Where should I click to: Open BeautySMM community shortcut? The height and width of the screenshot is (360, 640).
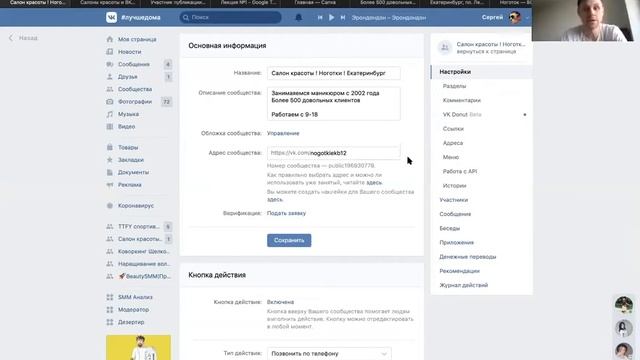138,276
